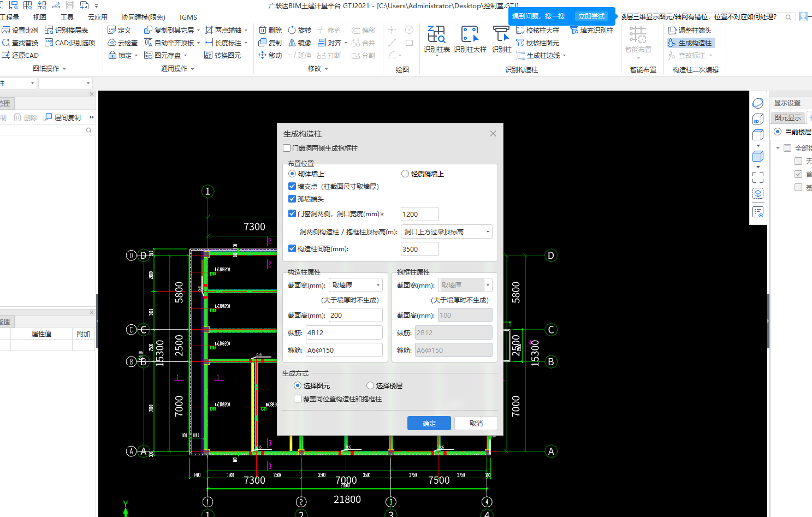Click 纵筋 4B12 input field

[x=344, y=332]
